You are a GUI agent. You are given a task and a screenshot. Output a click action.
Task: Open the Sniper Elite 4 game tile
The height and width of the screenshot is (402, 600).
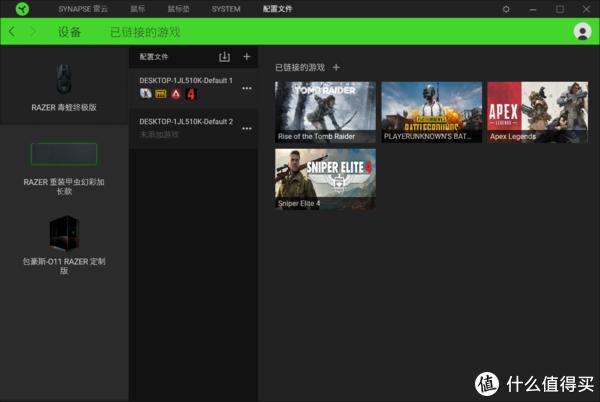click(325, 179)
